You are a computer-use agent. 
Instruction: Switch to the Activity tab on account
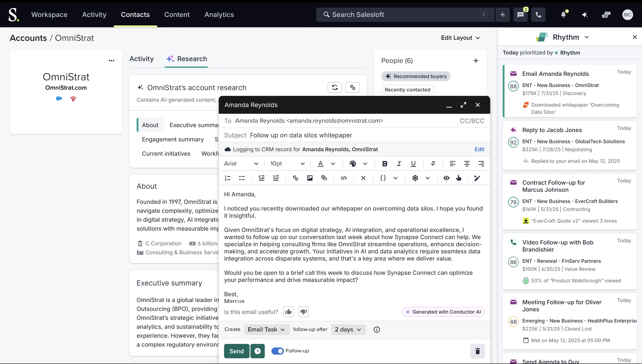pos(142,59)
